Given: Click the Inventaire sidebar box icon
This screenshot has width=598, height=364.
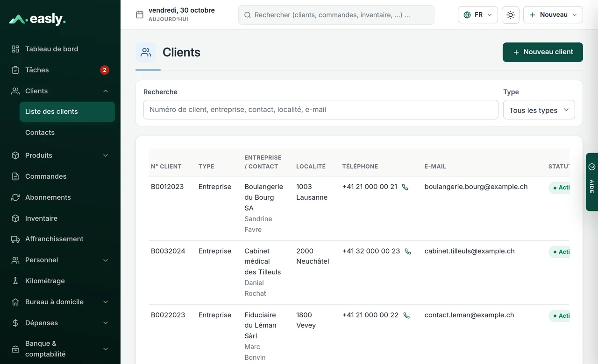Looking at the screenshot, I should point(15,218).
